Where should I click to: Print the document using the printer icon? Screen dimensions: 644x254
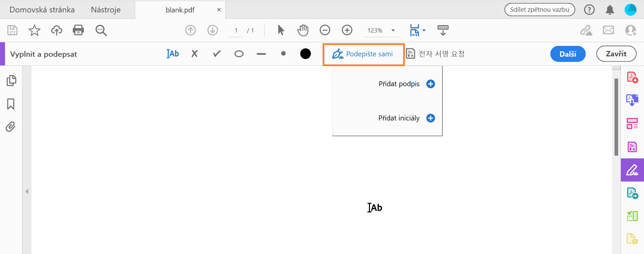click(x=78, y=30)
